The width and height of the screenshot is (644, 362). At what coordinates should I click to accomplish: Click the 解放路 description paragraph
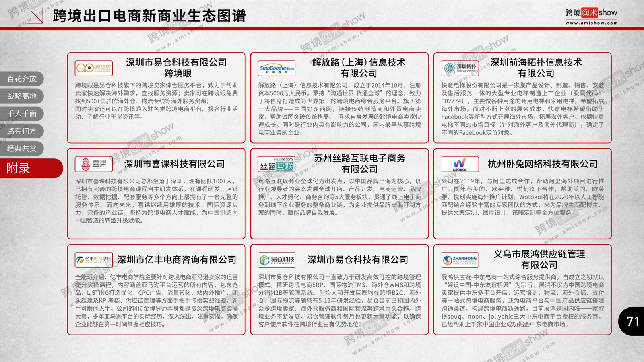point(340,109)
